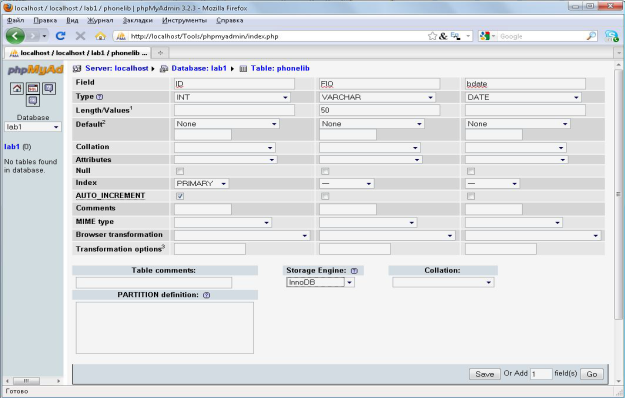This screenshot has width=625, height=398.
Task: Open the InnoDB storage engine dropdown
Action: [320, 282]
